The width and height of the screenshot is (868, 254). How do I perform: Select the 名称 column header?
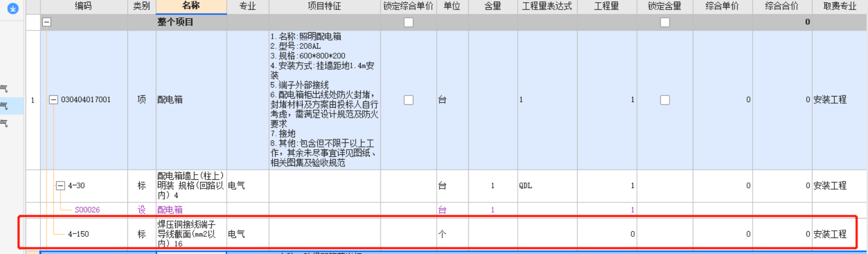pos(191,7)
